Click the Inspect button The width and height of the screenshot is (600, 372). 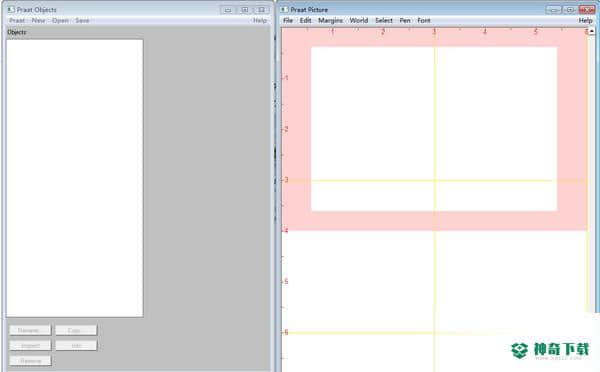30,346
